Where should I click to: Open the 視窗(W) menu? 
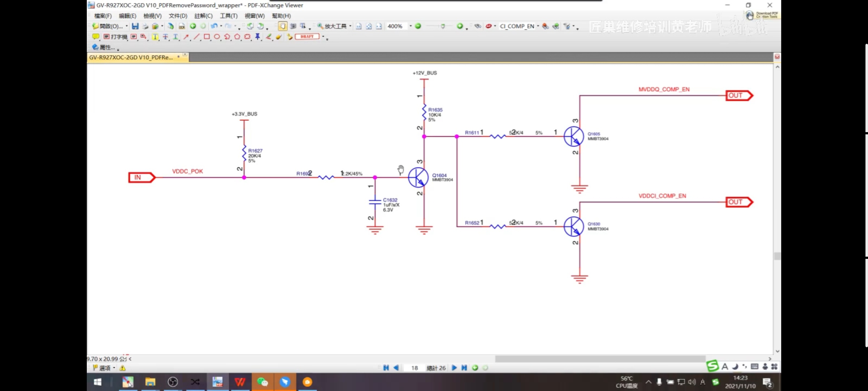point(255,16)
